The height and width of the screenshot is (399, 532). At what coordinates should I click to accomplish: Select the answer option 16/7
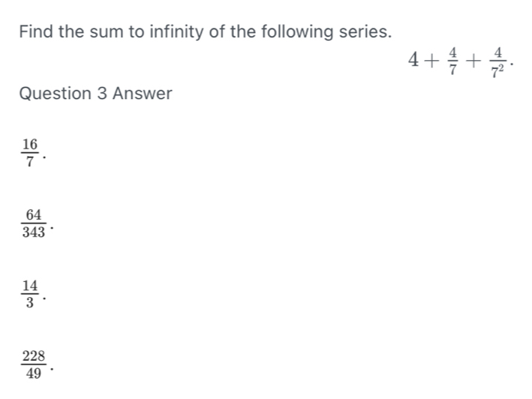[x=30, y=151]
